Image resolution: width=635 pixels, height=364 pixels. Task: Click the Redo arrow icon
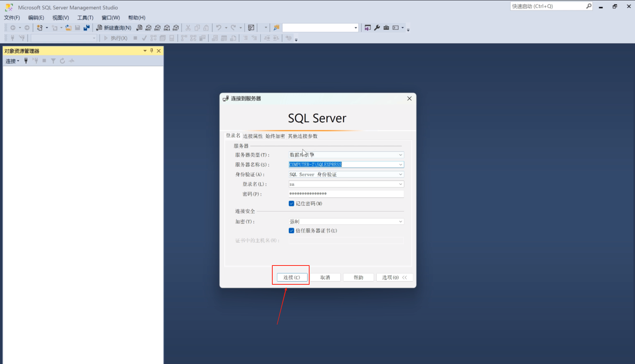[233, 28]
